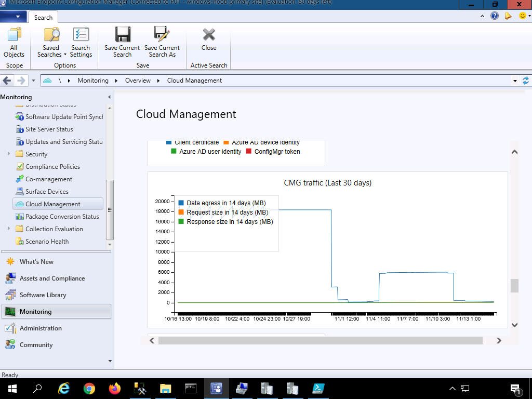Screen dimensions: 532x399
Task: Open the Co-management node
Action: 44,179
